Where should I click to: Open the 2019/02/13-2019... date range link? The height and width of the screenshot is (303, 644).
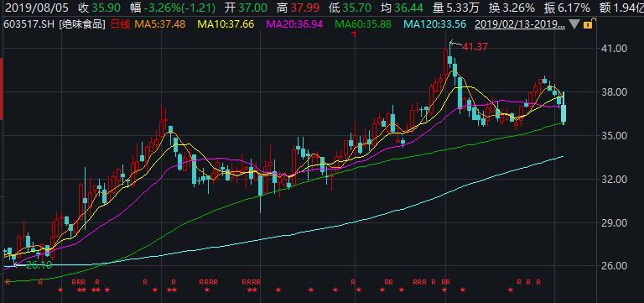520,24
